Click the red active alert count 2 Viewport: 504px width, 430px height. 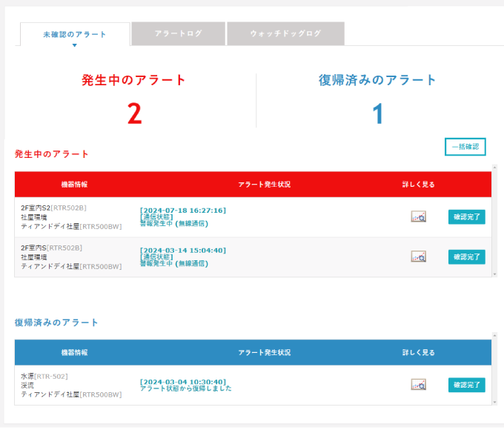coord(134,113)
